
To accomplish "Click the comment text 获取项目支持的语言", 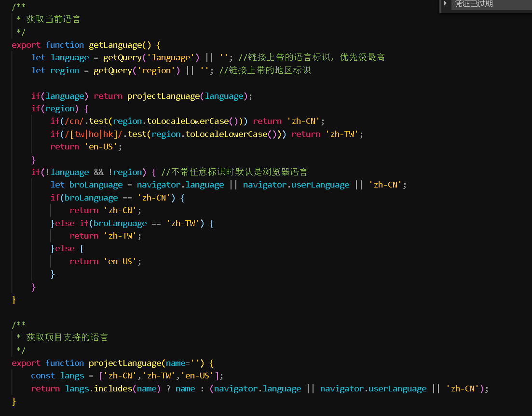I will pos(67,337).
